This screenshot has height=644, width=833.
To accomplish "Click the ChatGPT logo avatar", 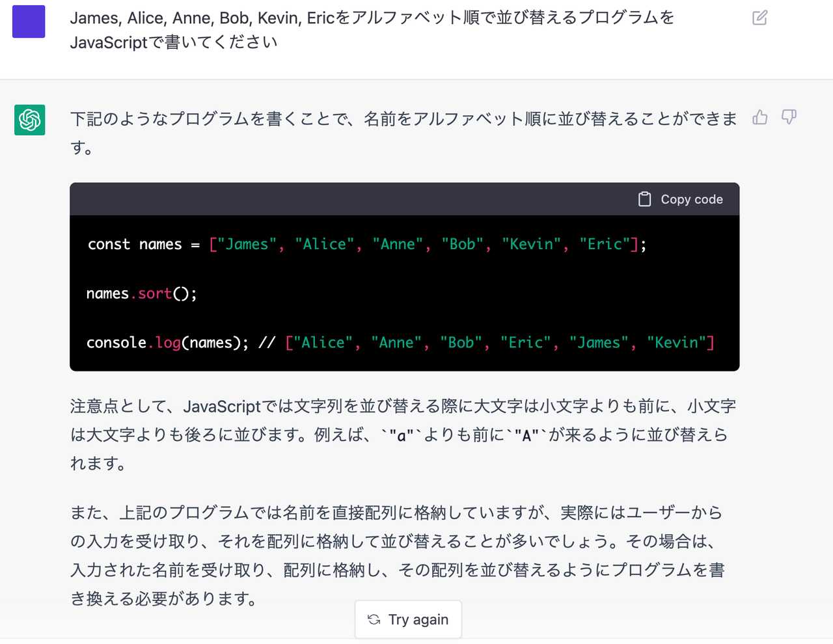I will pyautogui.click(x=30, y=120).
